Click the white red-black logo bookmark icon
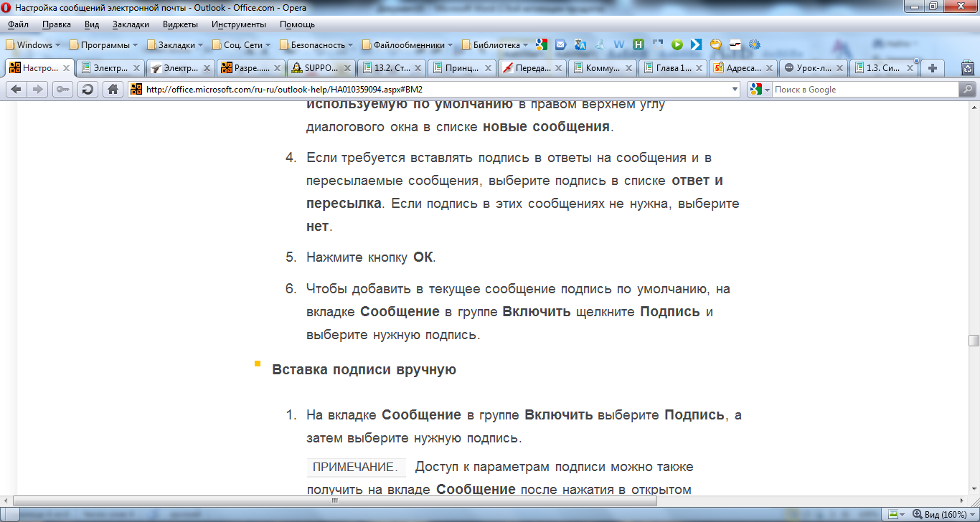The height and width of the screenshot is (522, 980). (x=735, y=44)
